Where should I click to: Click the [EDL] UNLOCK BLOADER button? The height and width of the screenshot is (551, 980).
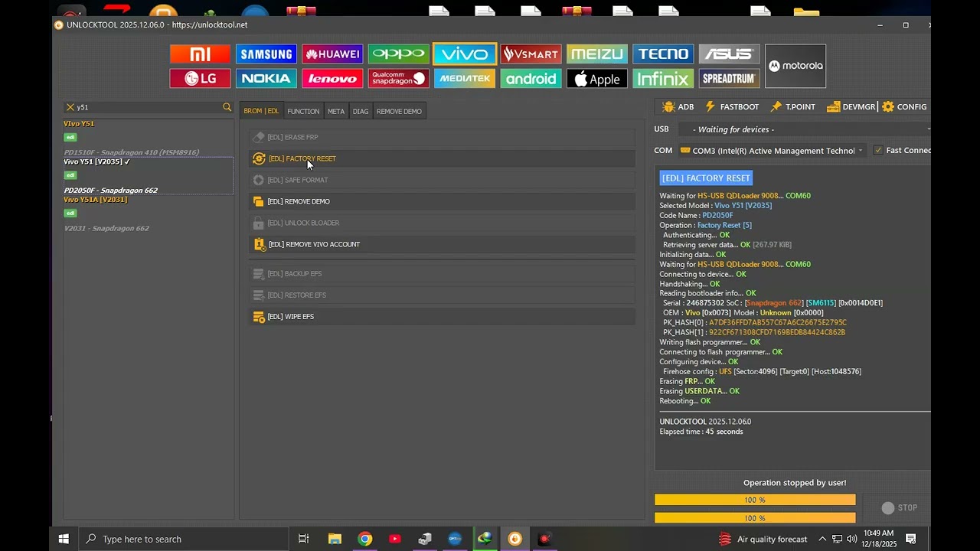pyautogui.click(x=442, y=223)
